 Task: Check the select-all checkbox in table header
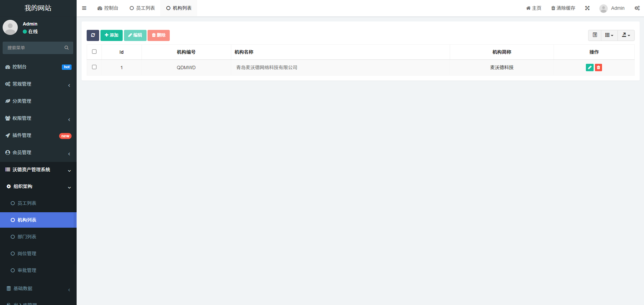coord(94,52)
